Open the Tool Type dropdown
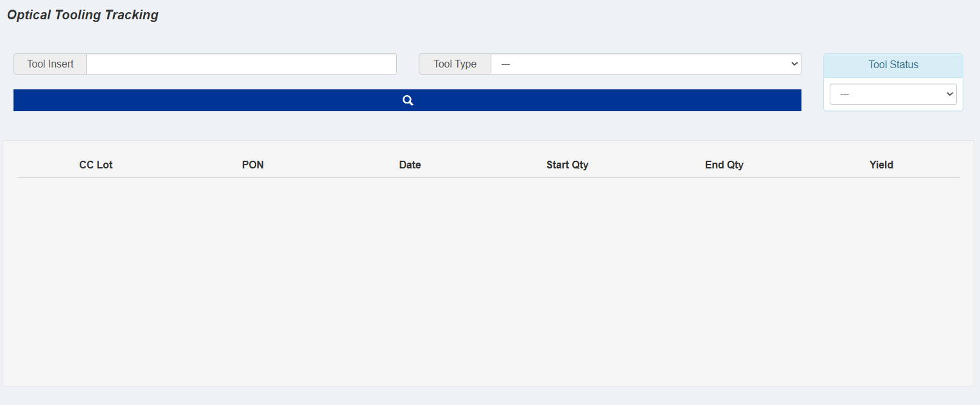This screenshot has height=405, width=980. tap(645, 64)
